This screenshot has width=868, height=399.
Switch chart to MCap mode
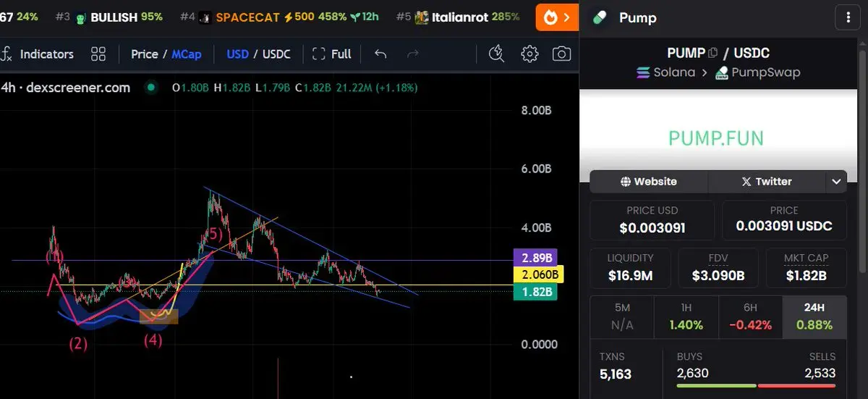[x=187, y=54]
